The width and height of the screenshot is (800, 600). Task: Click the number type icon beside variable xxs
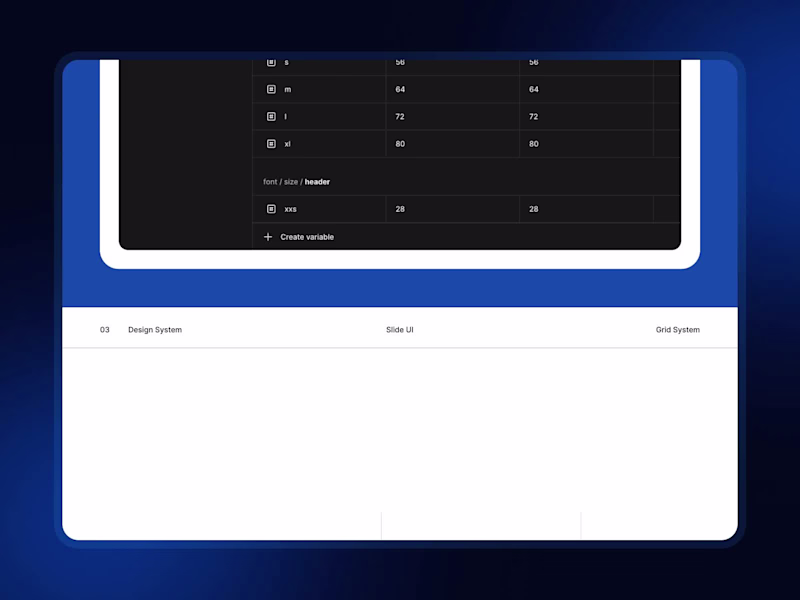click(x=271, y=209)
